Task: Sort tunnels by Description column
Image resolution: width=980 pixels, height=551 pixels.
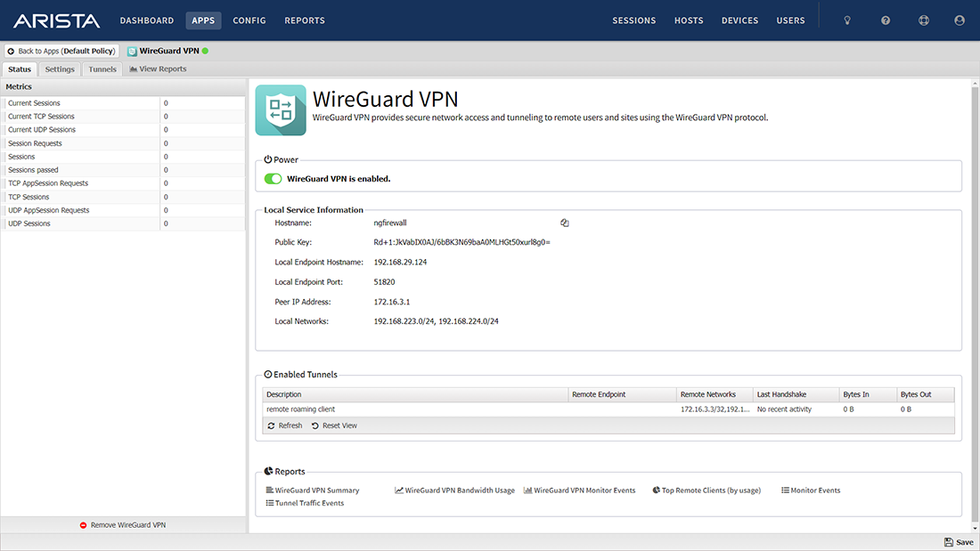Action: coord(415,395)
